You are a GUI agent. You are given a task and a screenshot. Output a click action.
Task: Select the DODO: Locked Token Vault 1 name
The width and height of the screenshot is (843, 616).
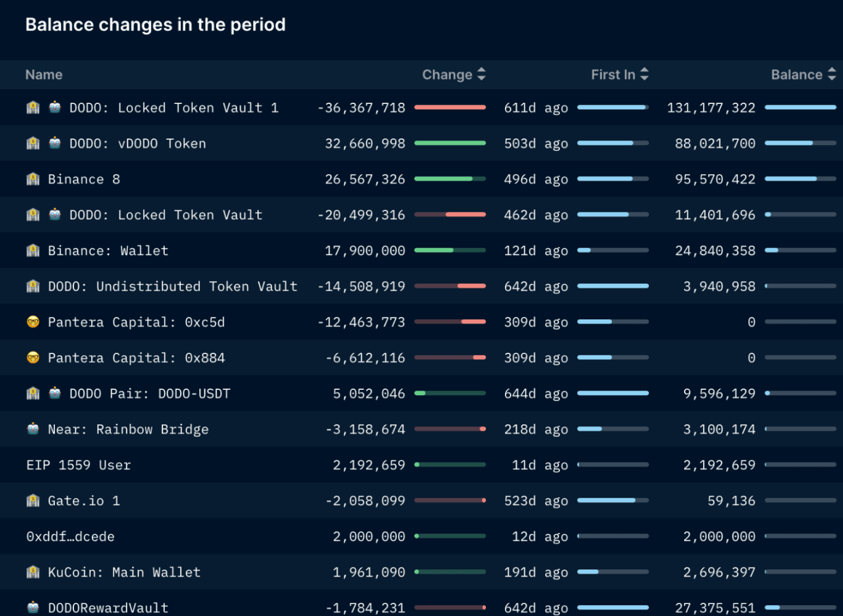174,108
